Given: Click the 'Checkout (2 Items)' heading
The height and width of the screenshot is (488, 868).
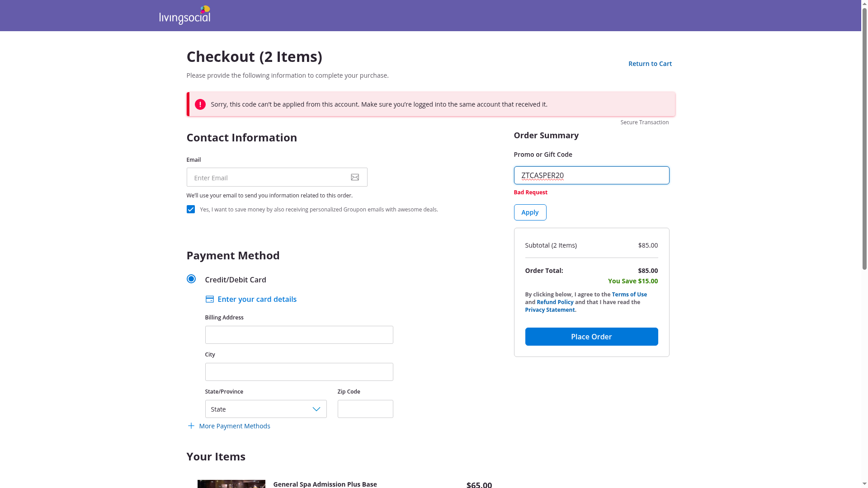Looking at the screenshot, I should coord(254,56).
